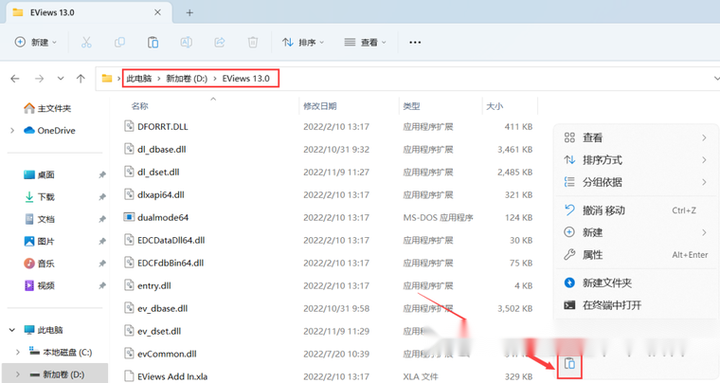Select the dualmode64 application icon

coord(129,217)
